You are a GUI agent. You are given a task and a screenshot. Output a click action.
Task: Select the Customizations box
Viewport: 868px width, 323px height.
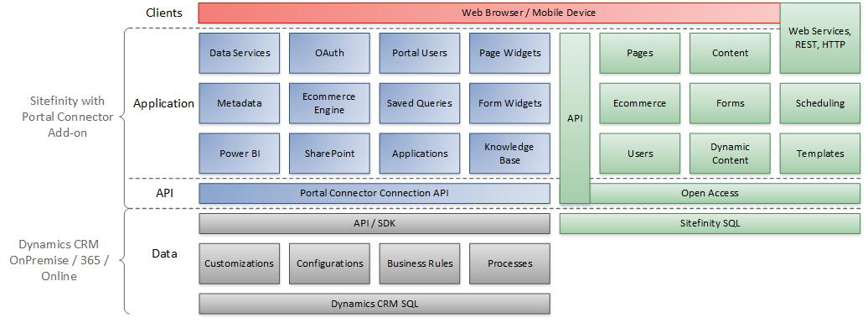coord(240,263)
